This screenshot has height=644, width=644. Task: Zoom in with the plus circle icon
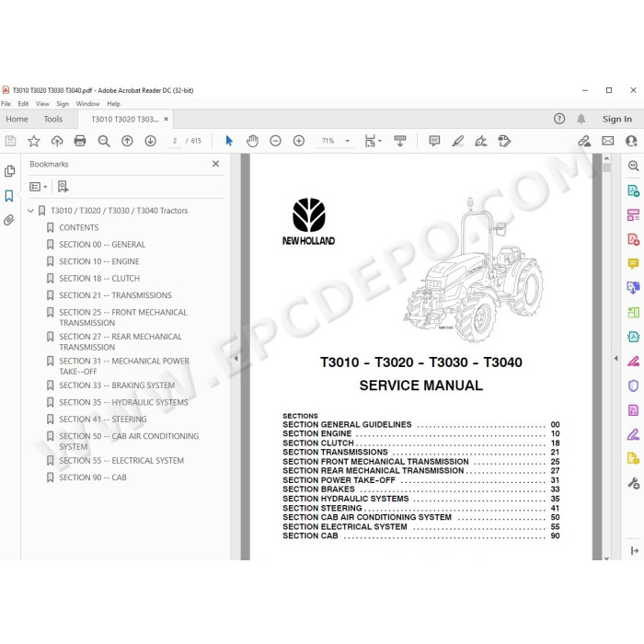(299, 141)
